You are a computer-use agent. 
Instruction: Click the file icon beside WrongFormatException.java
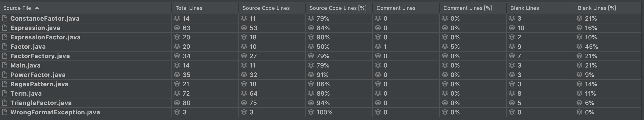4,112
